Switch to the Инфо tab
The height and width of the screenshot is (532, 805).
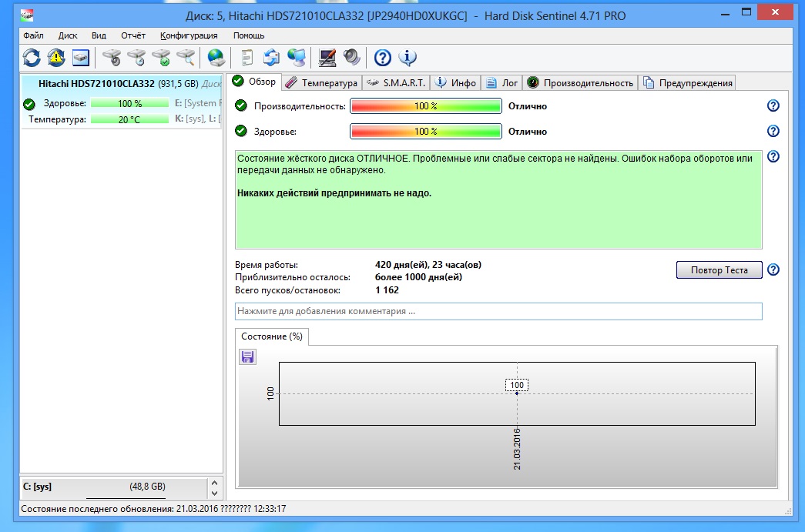(x=455, y=82)
